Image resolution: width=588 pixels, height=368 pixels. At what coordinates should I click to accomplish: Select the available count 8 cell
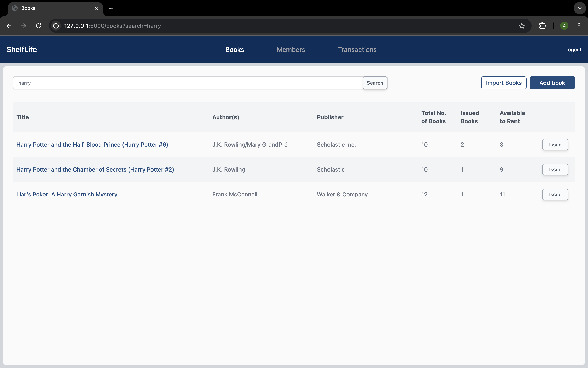[501, 145]
